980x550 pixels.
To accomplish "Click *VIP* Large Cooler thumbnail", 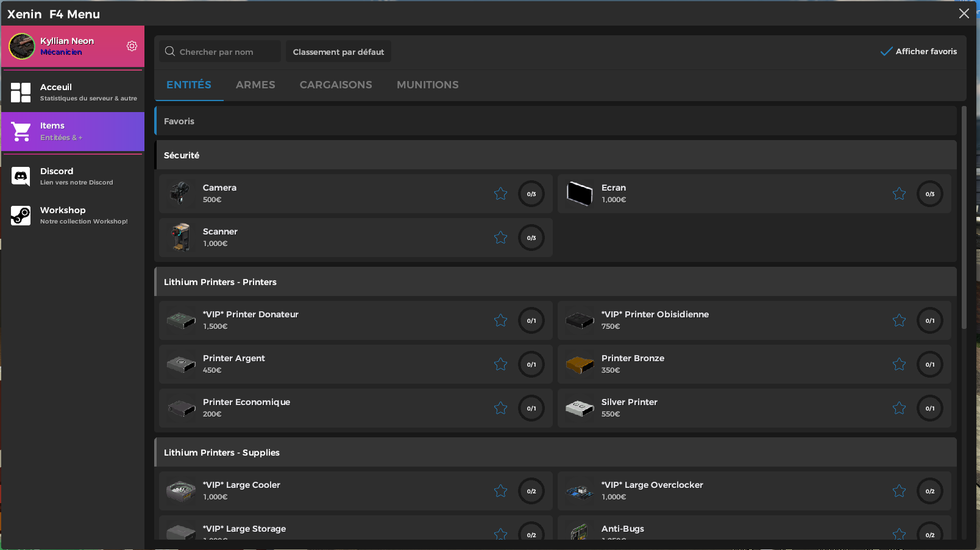I will [181, 491].
